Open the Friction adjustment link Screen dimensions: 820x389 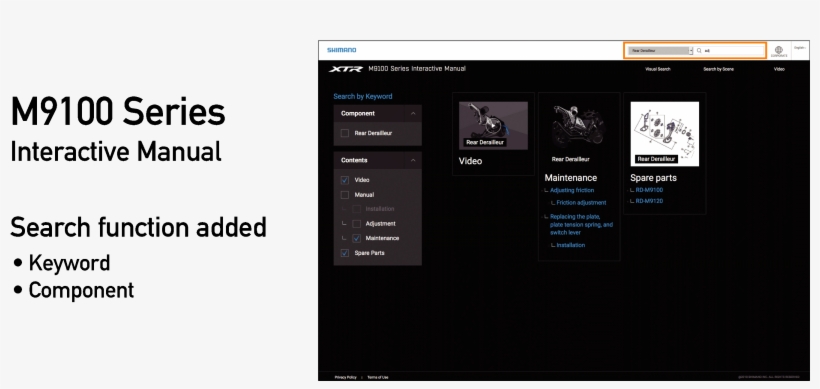coord(581,203)
